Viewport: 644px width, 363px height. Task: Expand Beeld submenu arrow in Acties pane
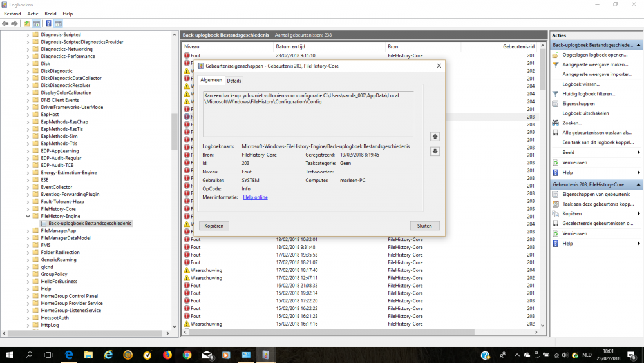pyautogui.click(x=639, y=153)
